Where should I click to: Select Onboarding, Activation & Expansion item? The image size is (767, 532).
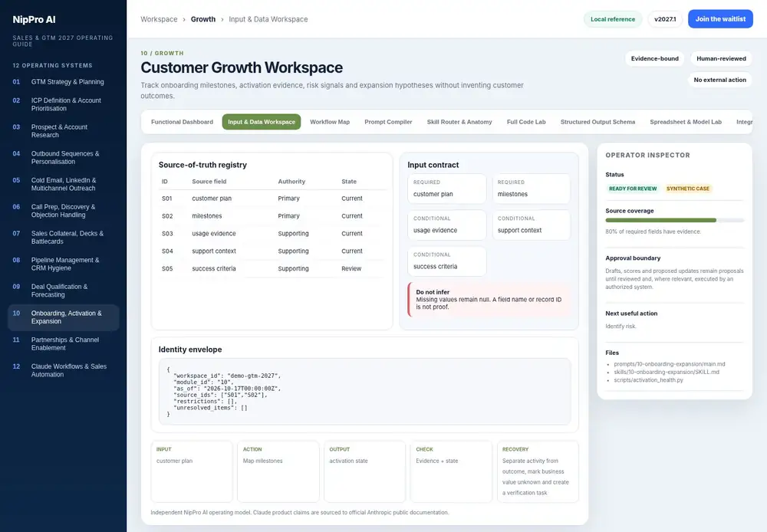click(63, 317)
